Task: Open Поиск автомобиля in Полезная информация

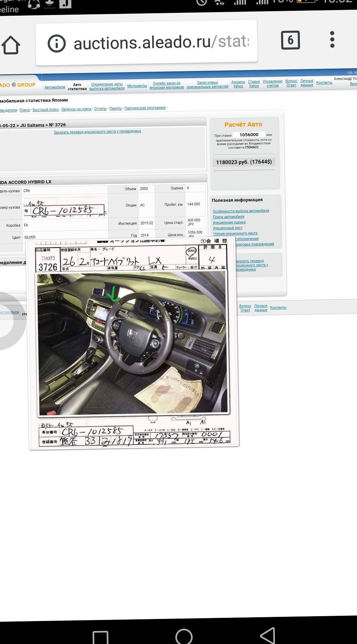Action: pyautogui.click(x=229, y=217)
